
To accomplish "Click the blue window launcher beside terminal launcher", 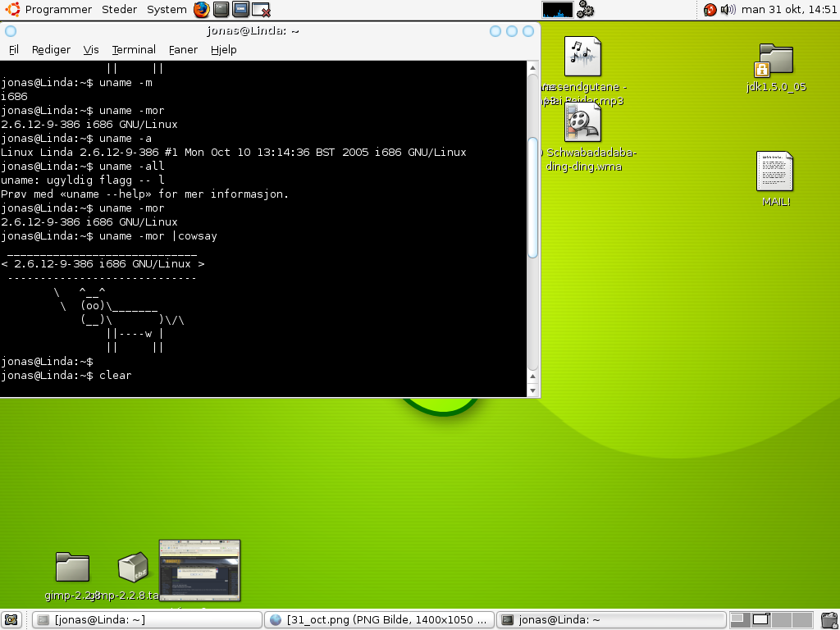I will [x=240, y=10].
